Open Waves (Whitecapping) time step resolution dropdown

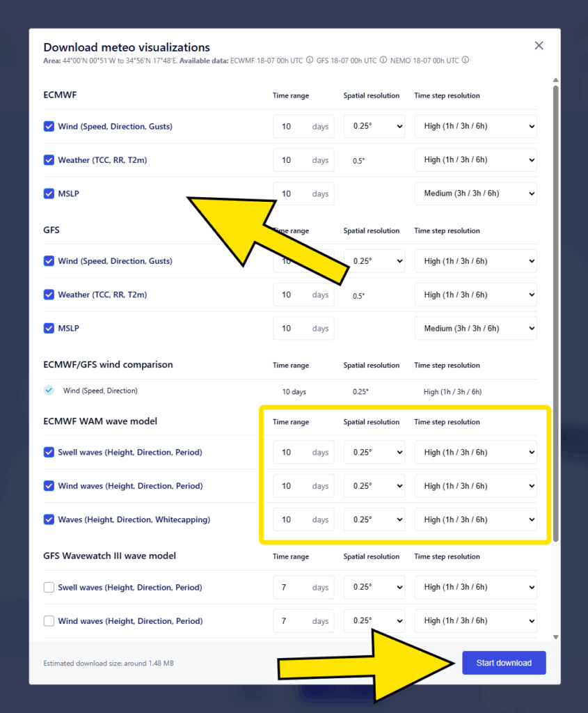click(476, 519)
